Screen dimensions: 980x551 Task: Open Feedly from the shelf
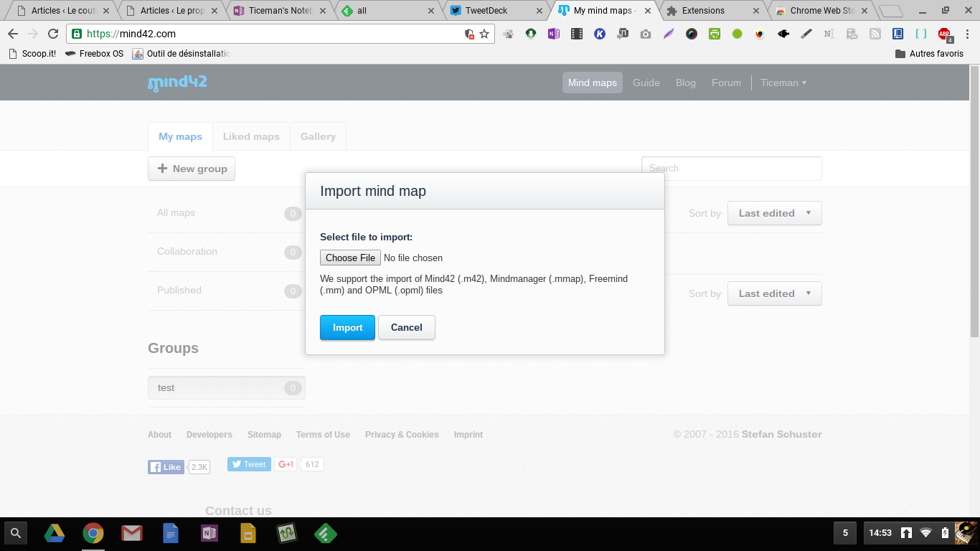(x=326, y=533)
